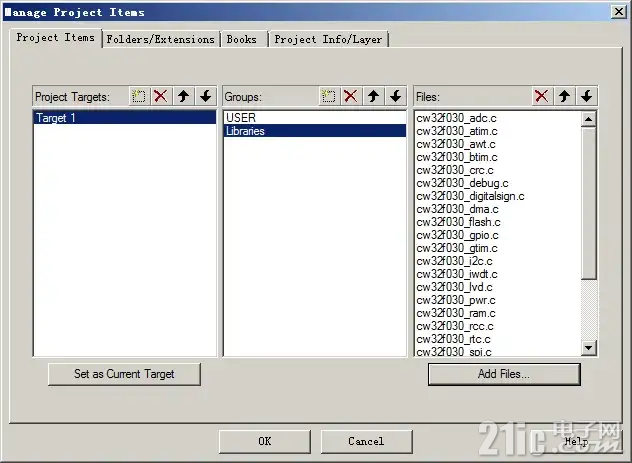Click the Add Files... button

[x=504, y=374]
